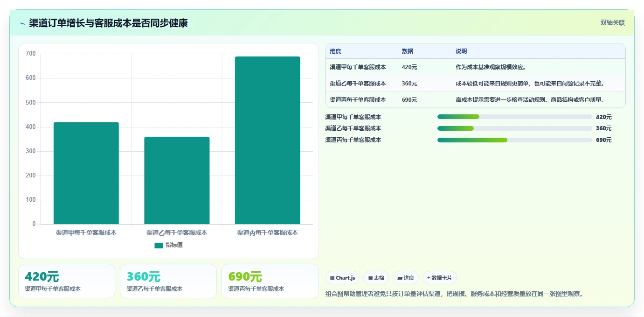Screen dimensions: 644x317
Task: Click the note 作为成本基准观察规模效应。
Action: [491, 67]
